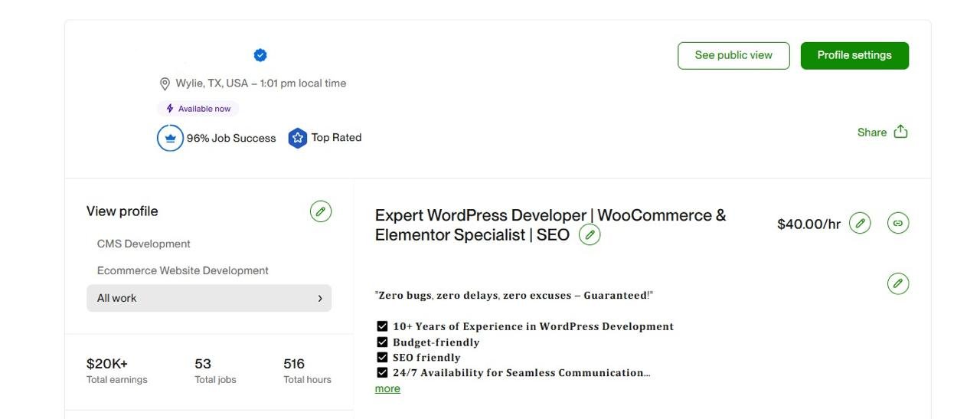Click the 96% Job Success text
Viewport: 980px width, 419px height.
(x=231, y=139)
